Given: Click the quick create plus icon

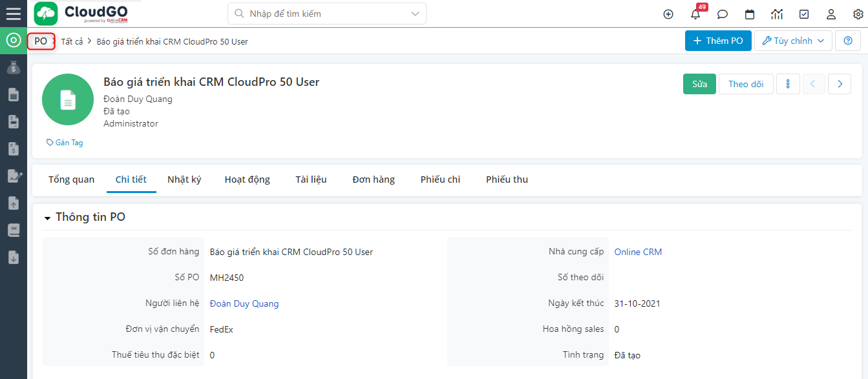Looking at the screenshot, I should 668,14.
